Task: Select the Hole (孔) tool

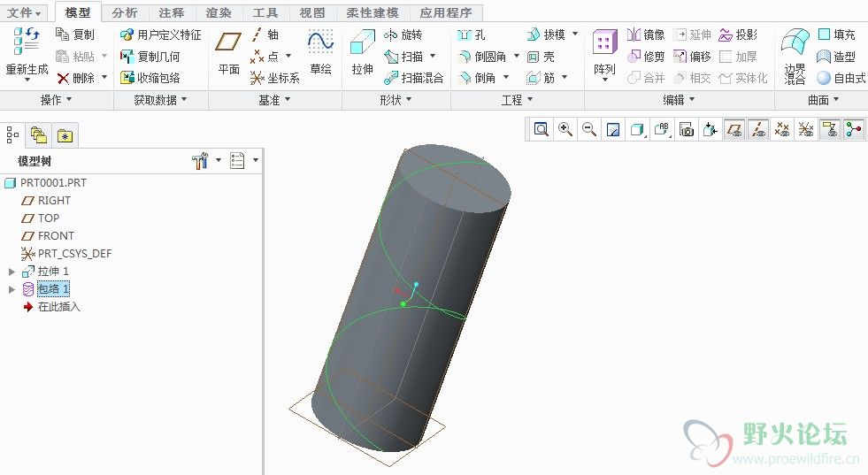Action: coord(471,34)
